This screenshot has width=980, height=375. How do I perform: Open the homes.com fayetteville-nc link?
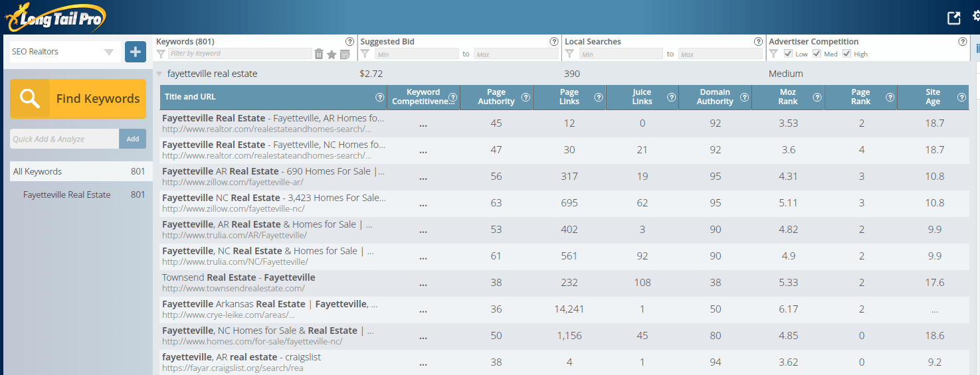252,342
